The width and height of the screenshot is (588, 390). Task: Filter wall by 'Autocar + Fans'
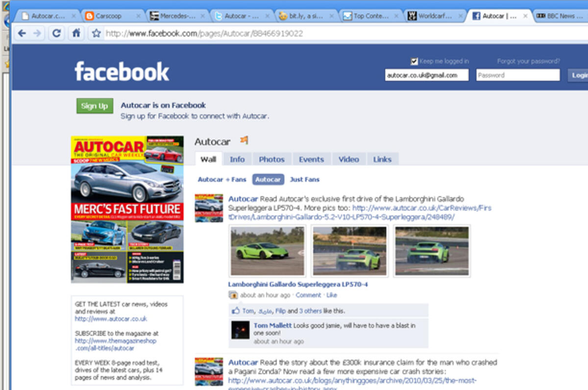click(222, 180)
